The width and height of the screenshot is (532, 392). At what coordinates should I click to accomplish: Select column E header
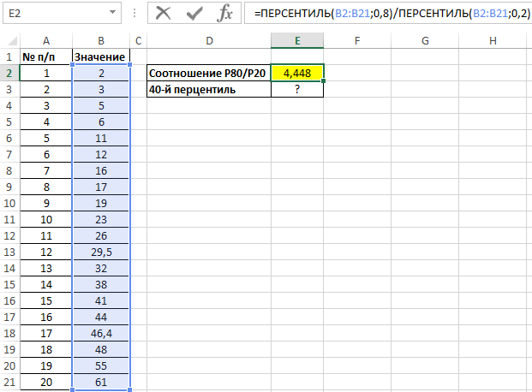pos(296,41)
